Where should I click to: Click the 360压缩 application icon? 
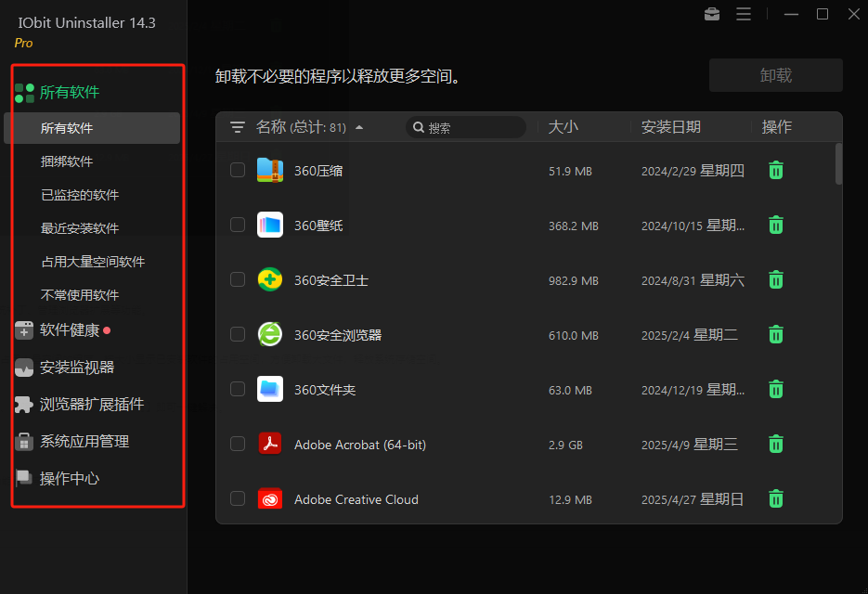click(x=270, y=171)
